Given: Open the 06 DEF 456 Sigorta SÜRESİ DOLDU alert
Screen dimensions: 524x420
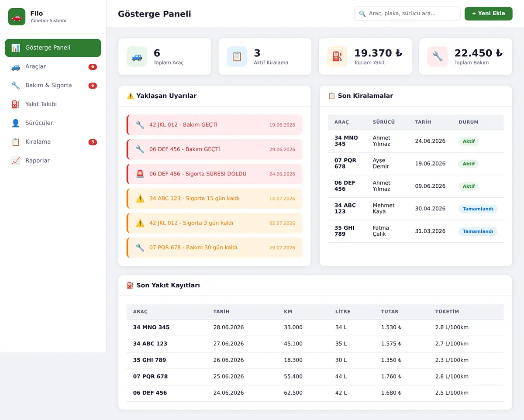Looking at the screenshot, I should 214,174.
